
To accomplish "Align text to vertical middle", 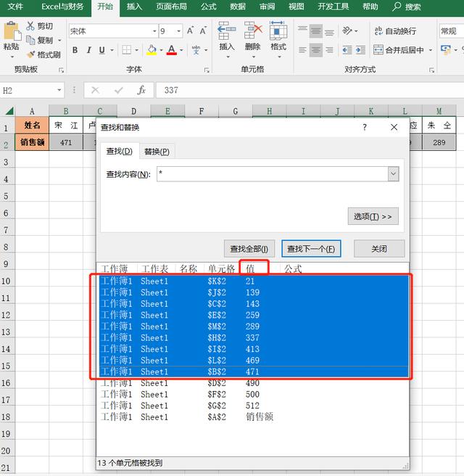I will 315,31.
